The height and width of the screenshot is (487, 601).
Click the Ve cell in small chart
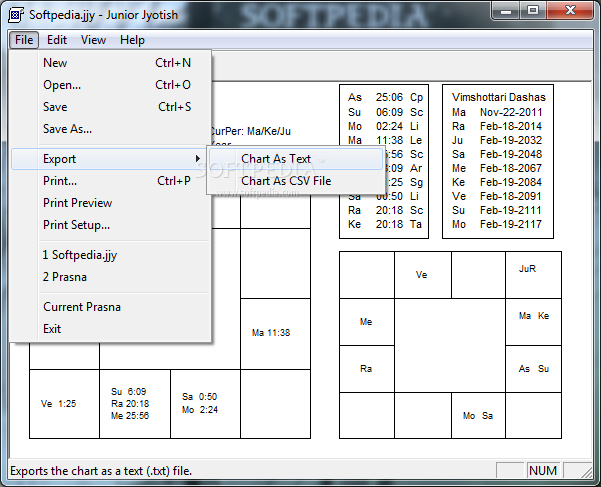pos(422,275)
